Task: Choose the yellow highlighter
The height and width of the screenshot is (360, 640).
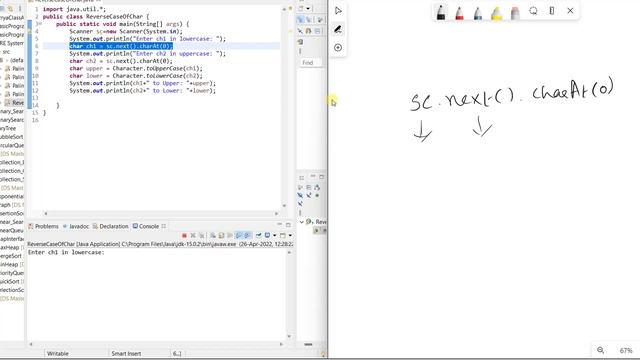Action: pos(496,12)
